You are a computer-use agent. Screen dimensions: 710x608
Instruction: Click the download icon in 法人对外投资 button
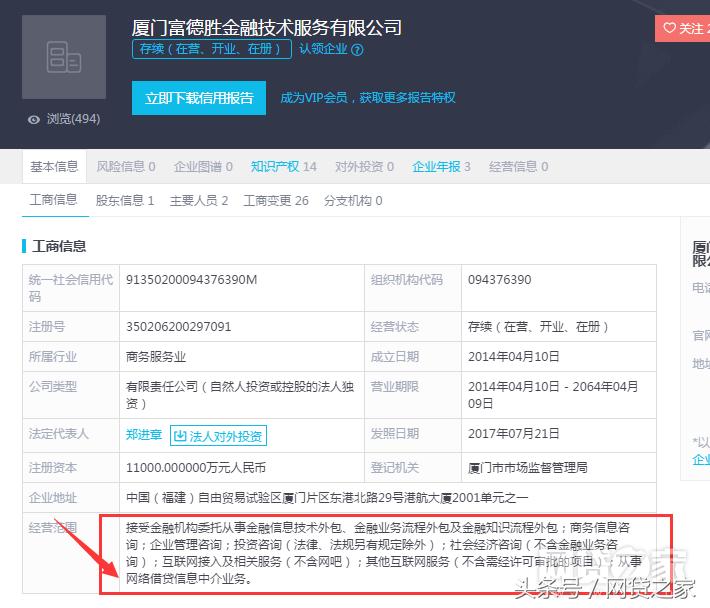(x=180, y=436)
